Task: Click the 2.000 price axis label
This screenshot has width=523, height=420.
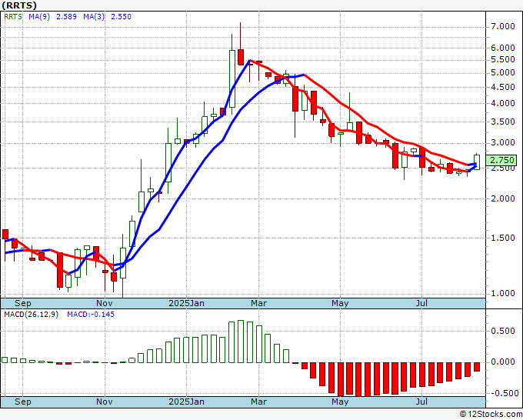Action: (x=503, y=198)
